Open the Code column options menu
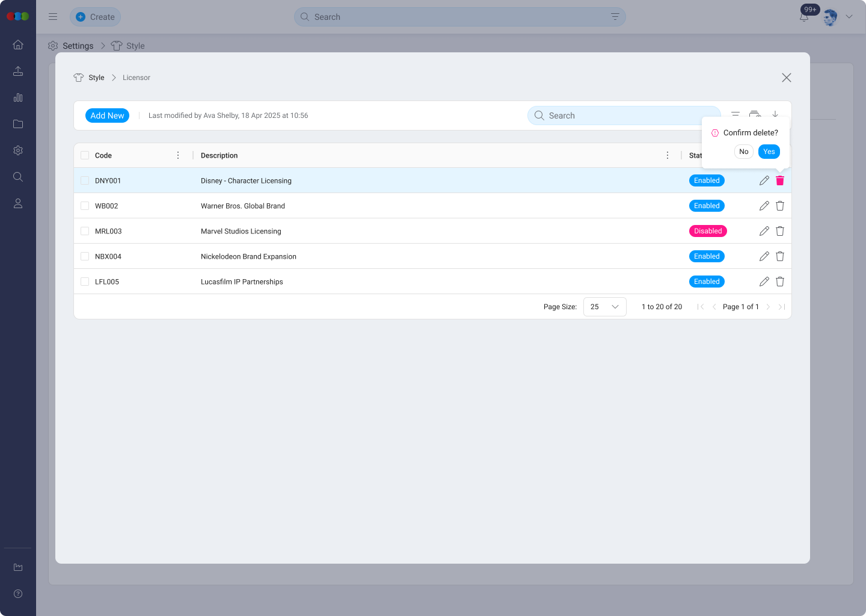The height and width of the screenshot is (616, 866). point(178,155)
